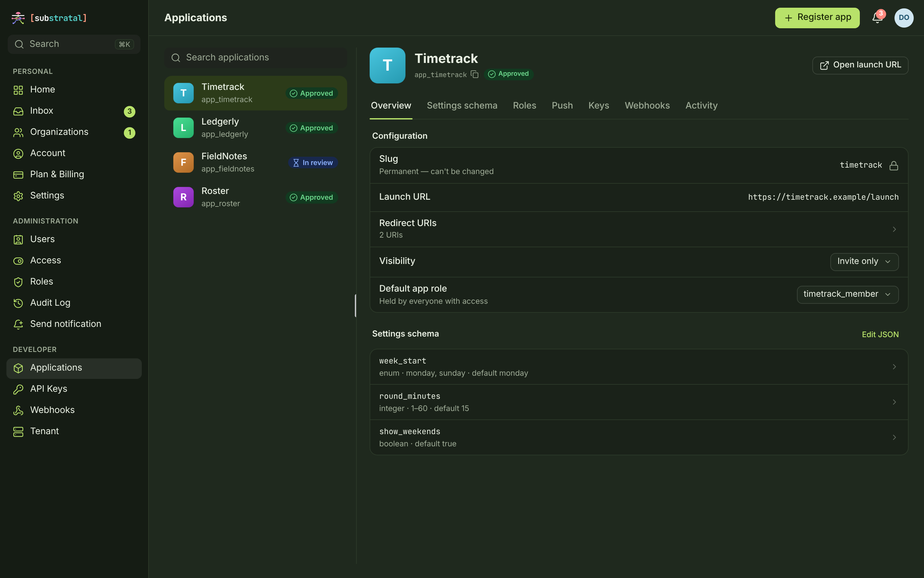Open Roles in Administration section
Screen dimensions: 924x578
(x=74, y=282)
